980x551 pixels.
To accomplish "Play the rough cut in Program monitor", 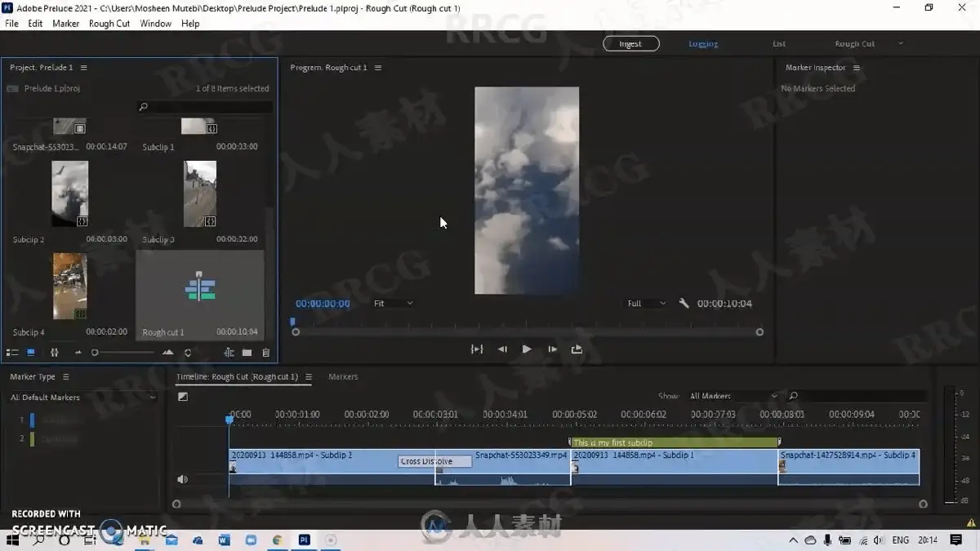I will (x=527, y=349).
